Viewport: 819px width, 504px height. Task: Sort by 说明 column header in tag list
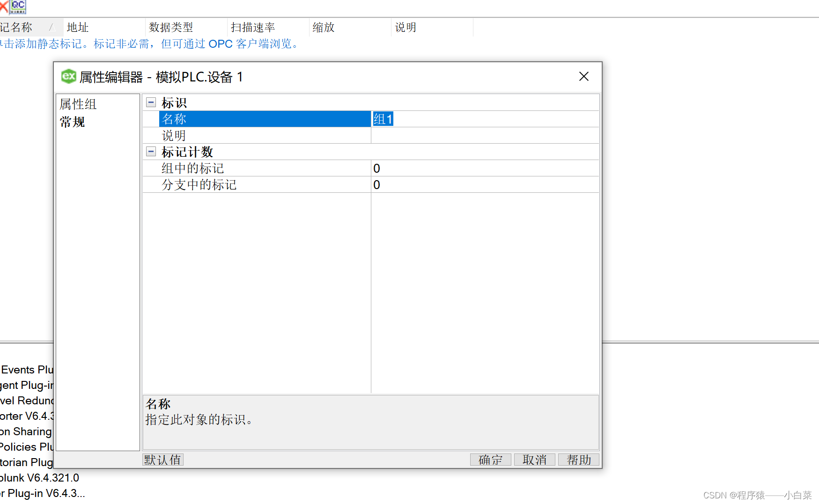[x=432, y=27]
